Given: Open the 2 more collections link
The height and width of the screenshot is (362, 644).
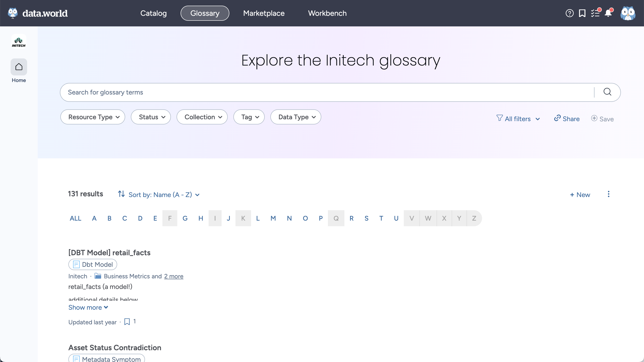Looking at the screenshot, I should click(x=174, y=276).
